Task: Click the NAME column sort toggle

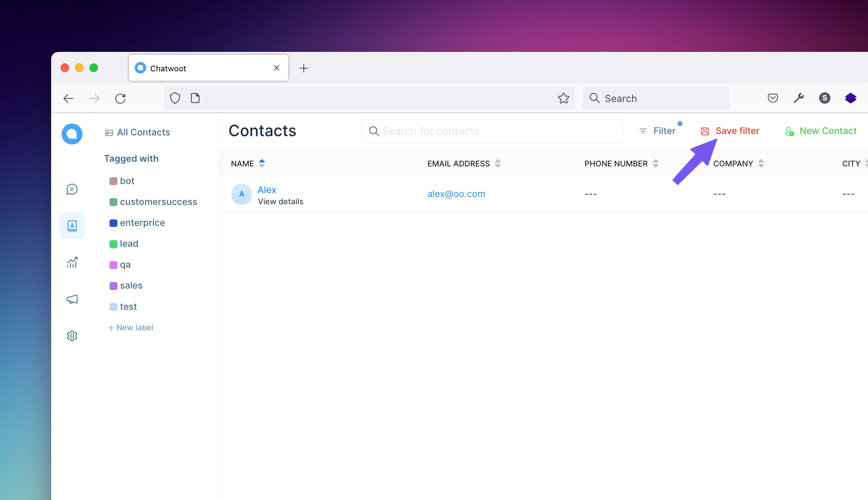Action: pyautogui.click(x=262, y=163)
